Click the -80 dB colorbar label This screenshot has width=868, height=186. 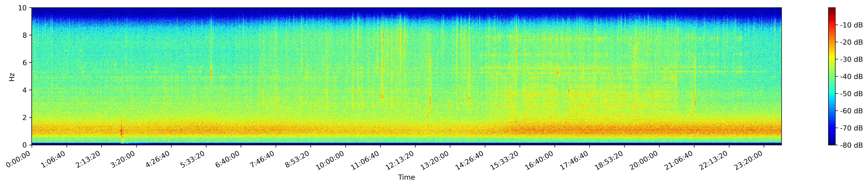[851, 145]
